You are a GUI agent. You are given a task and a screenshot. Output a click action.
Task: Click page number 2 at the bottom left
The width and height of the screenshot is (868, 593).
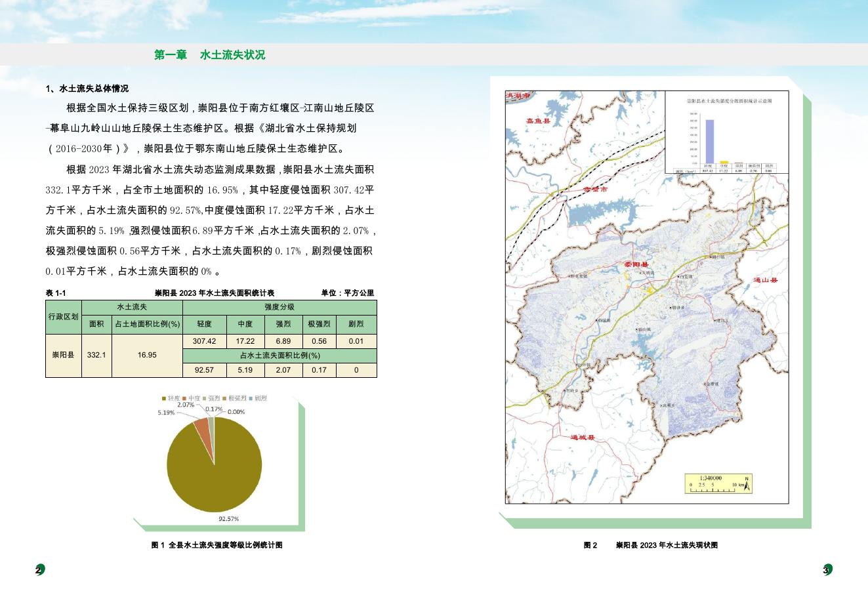(39, 570)
